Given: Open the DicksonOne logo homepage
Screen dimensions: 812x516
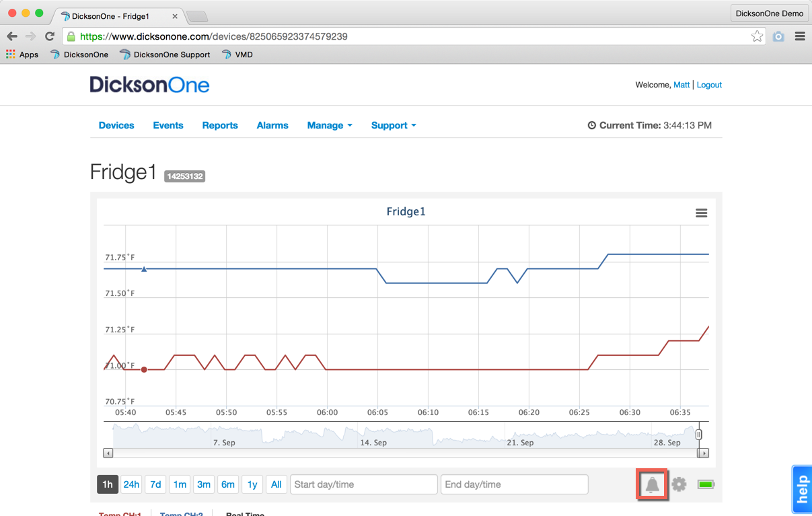Looking at the screenshot, I should 149,85.
